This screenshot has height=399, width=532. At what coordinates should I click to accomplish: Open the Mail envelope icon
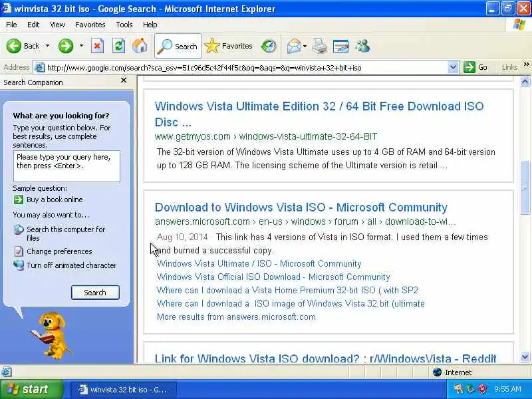[x=293, y=46]
